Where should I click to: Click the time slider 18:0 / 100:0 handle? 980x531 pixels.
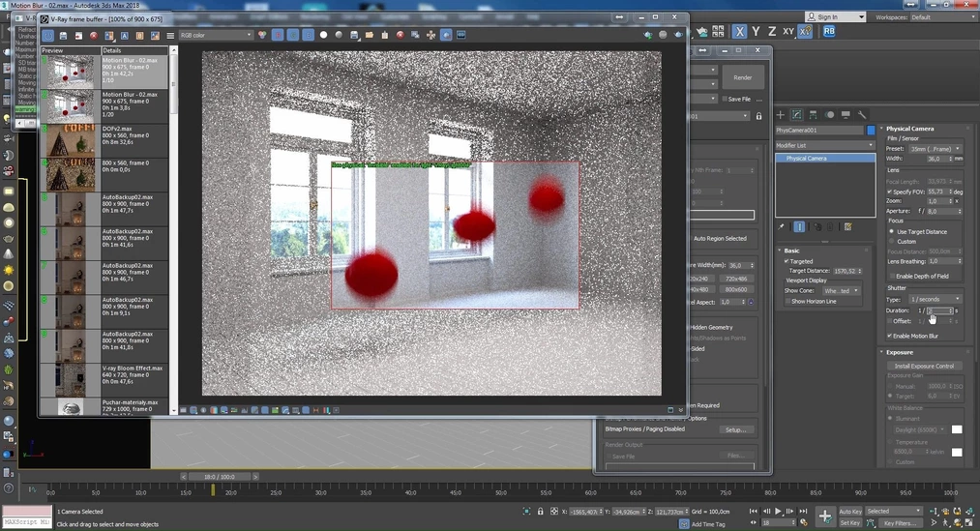coord(220,477)
